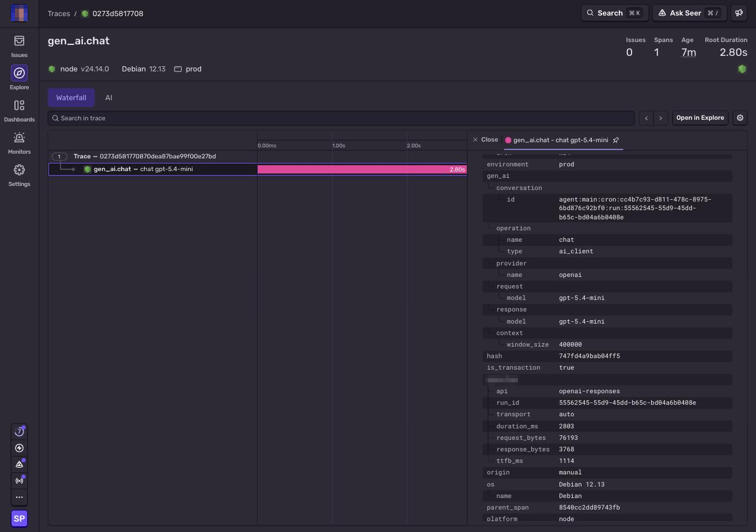Image resolution: width=756 pixels, height=532 pixels.
Task: Go to previous search result arrow
Action: (x=647, y=118)
